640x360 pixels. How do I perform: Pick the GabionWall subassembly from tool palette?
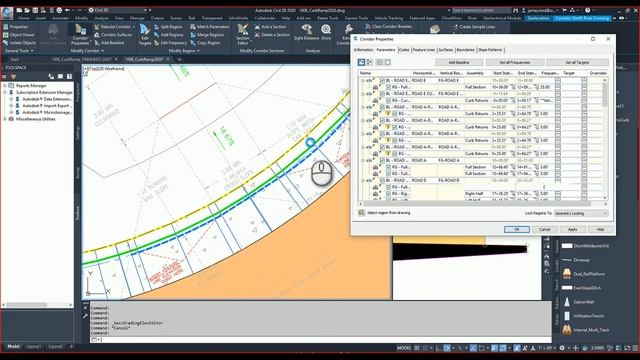[578, 302]
